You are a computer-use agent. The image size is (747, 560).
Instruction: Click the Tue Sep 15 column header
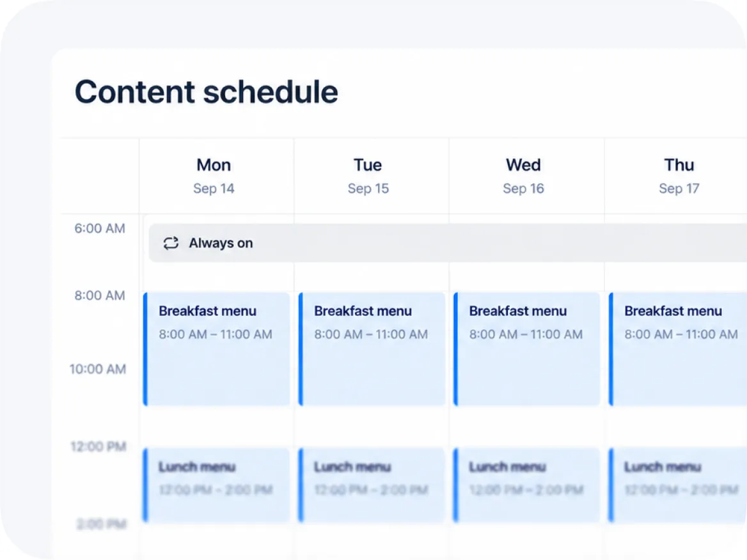click(368, 176)
